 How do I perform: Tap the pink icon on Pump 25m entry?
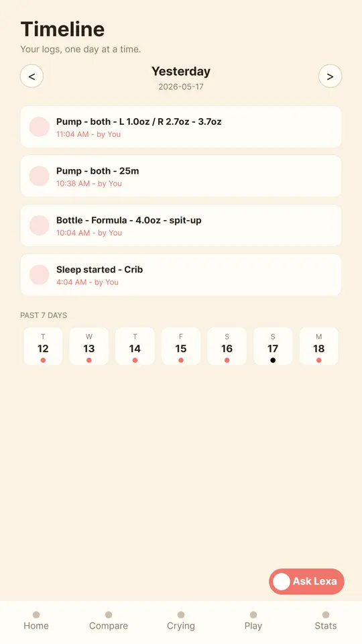coord(40,176)
